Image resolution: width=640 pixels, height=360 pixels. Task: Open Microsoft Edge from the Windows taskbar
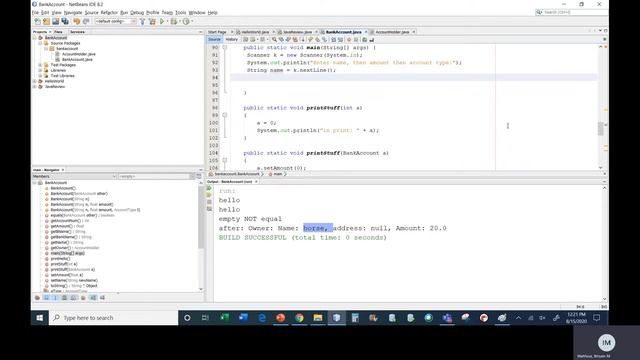262,318
